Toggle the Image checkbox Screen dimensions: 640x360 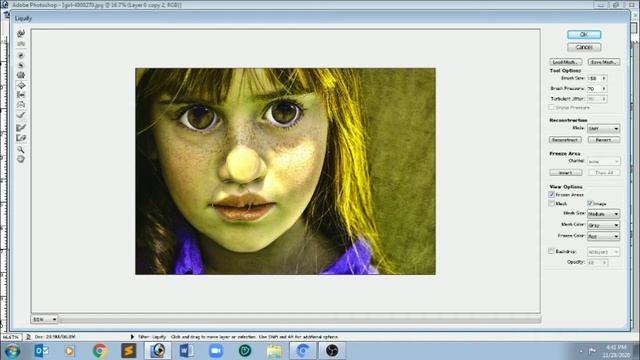coord(590,203)
